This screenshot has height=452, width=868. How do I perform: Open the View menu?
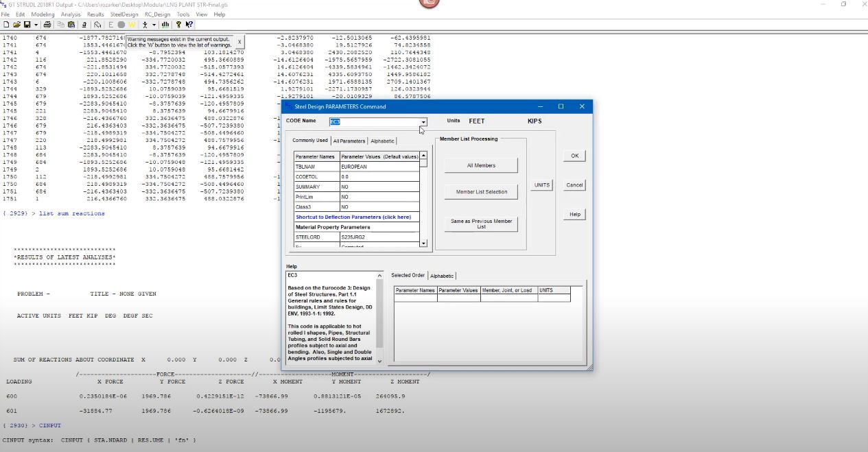(202, 14)
